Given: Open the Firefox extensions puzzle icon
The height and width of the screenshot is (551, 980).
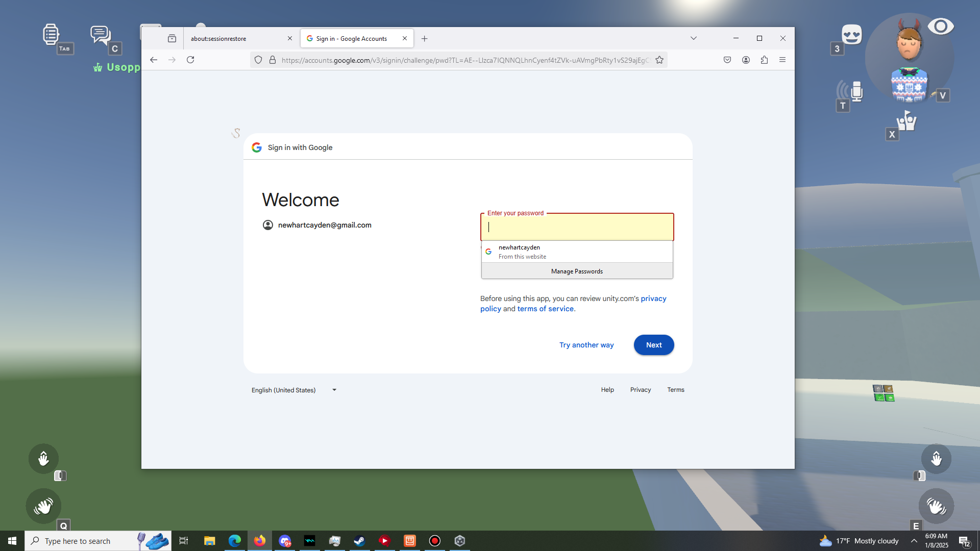Looking at the screenshot, I should coord(764,60).
